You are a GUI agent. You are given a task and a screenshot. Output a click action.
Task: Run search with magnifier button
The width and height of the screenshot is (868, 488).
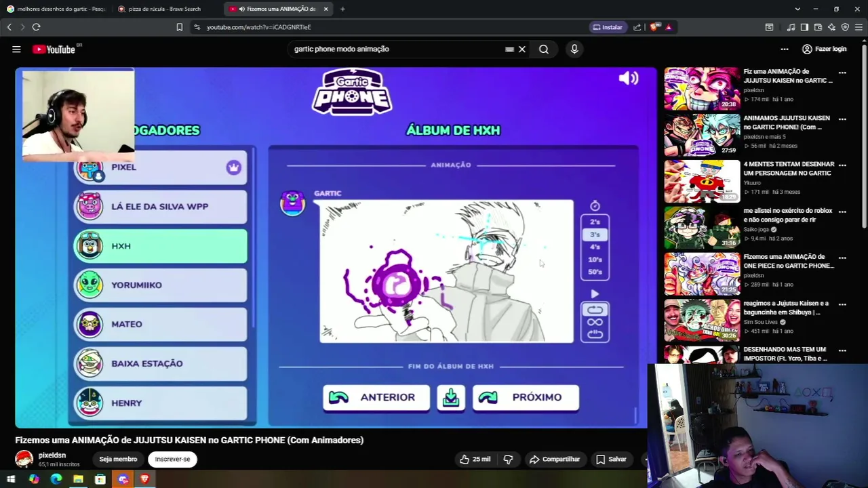544,49
